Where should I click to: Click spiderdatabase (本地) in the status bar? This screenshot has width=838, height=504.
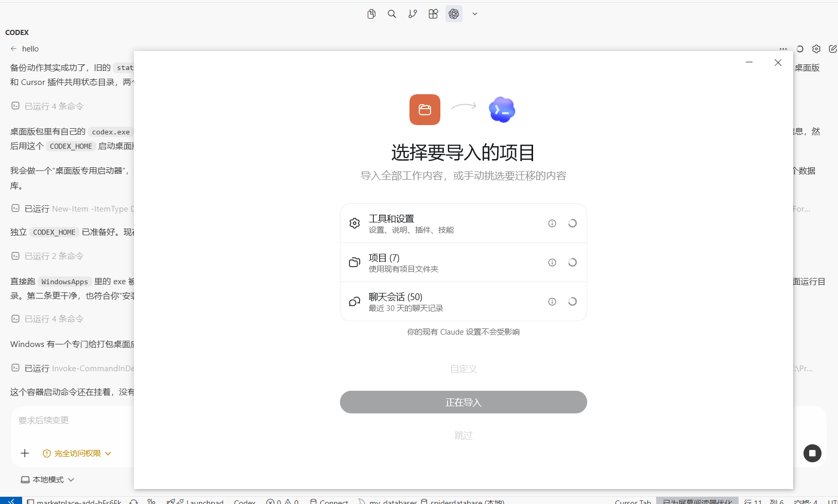[463, 501]
